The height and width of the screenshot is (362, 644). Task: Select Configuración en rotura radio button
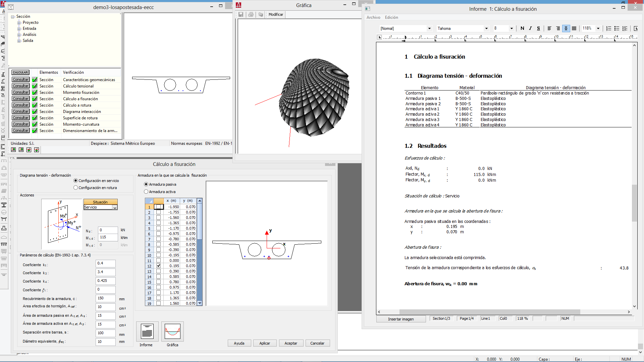point(76,188)
